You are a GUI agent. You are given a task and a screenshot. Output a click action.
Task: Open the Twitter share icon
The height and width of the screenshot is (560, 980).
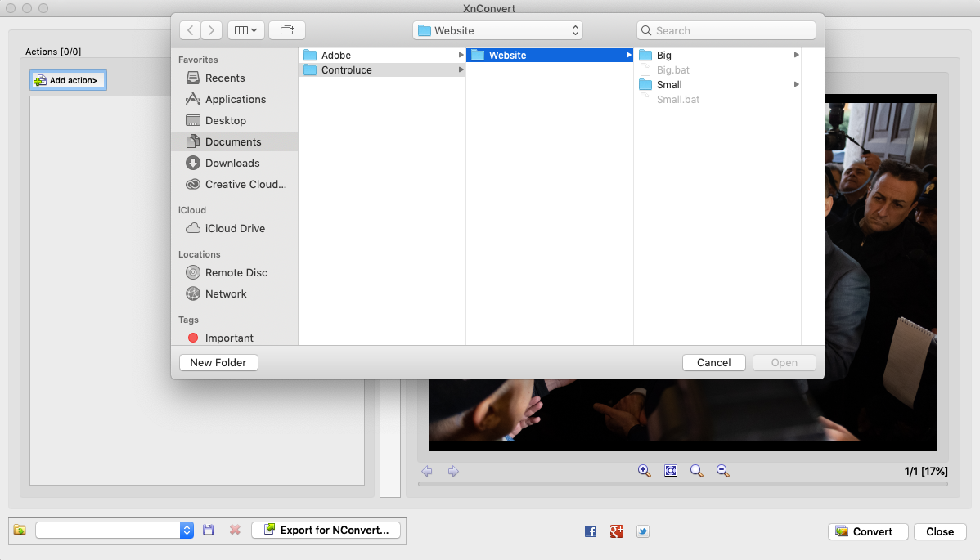(x=643, y=531)
